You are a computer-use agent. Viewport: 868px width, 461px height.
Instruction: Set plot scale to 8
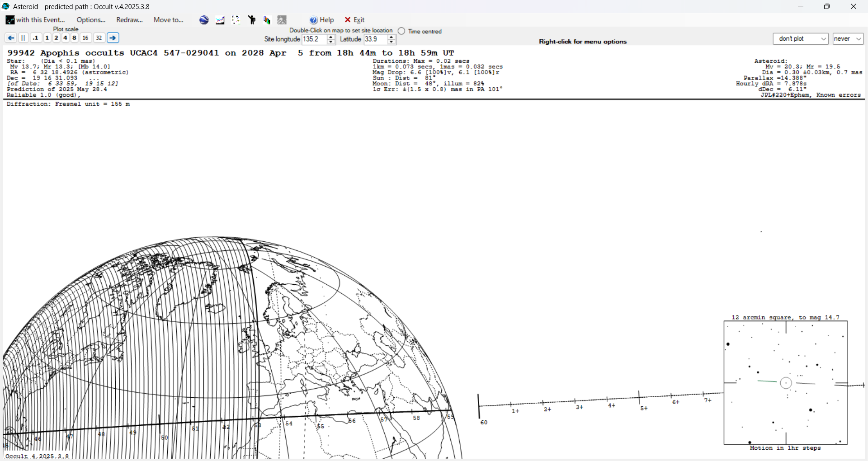click(75, 38)
